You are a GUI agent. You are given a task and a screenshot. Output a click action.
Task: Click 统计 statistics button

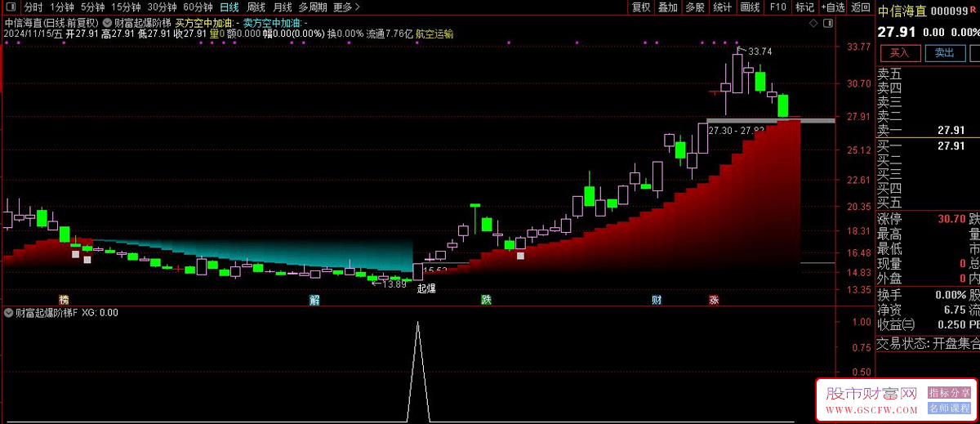tap(722, 7)
